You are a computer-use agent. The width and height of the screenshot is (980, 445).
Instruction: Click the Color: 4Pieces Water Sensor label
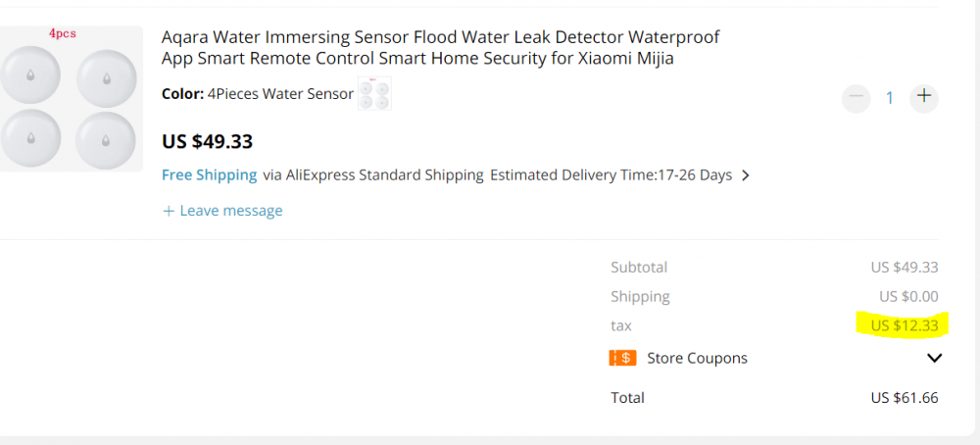point(257,94)
